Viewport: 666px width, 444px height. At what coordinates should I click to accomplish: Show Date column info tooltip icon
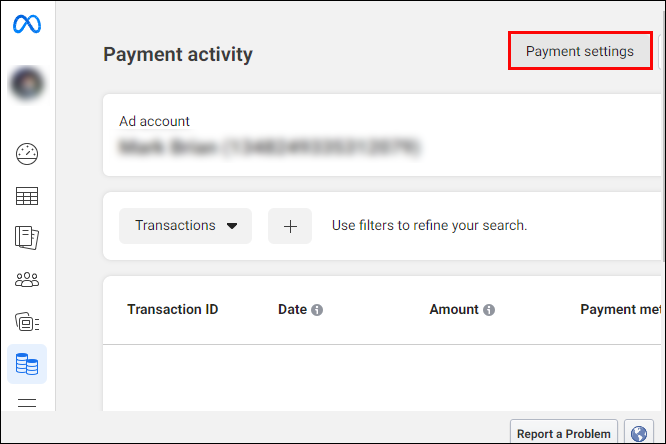pos(317,310)
